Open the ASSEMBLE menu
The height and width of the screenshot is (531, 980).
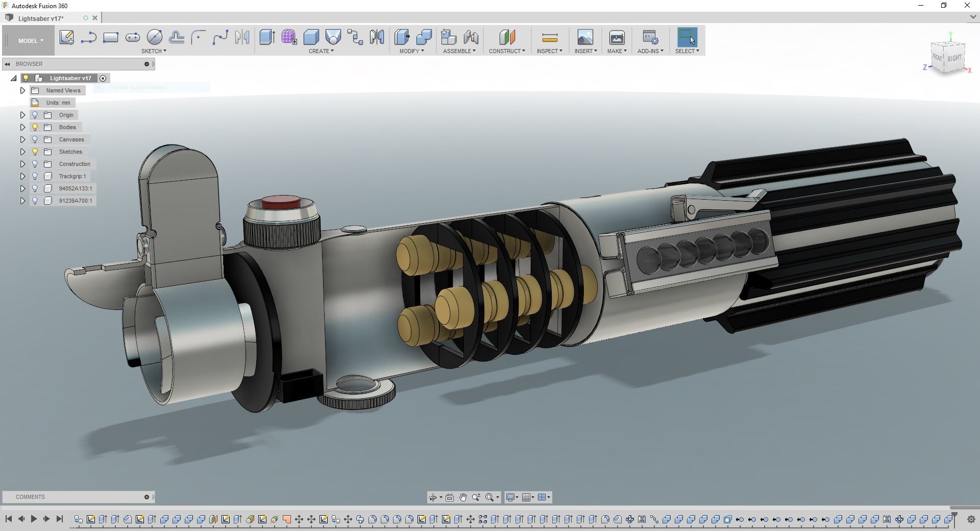pos(459,51)
